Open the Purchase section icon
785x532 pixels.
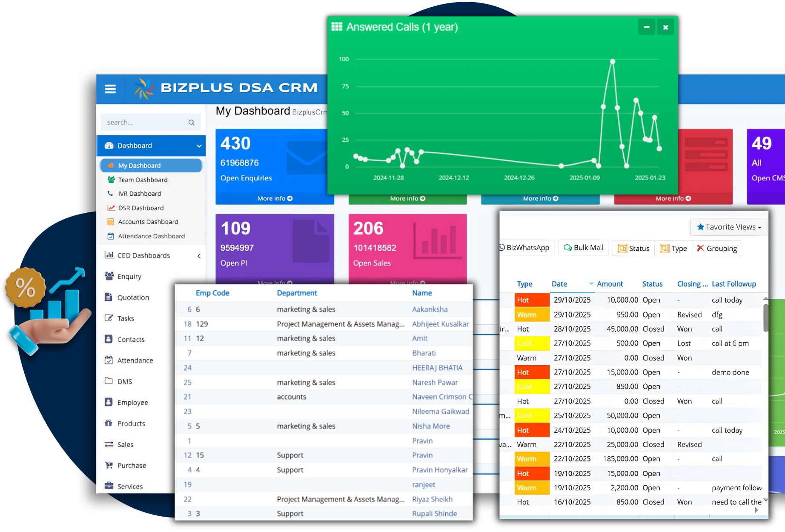pos(109,465)
